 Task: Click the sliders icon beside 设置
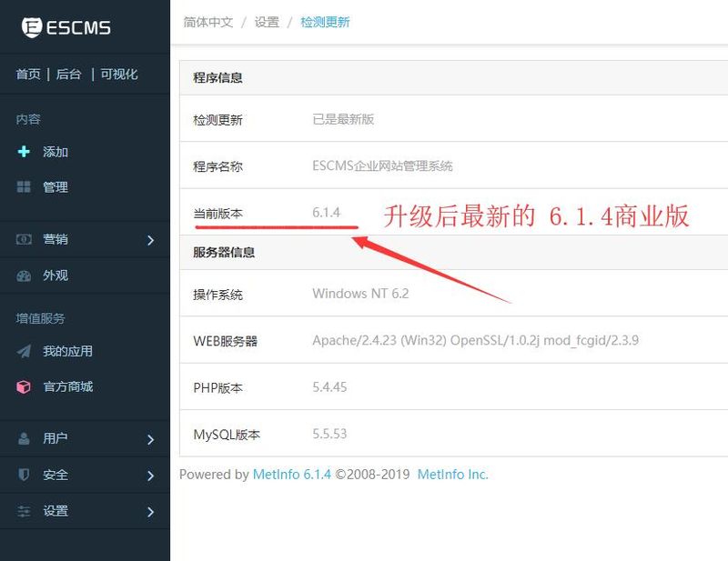click(x=24, y=511)
